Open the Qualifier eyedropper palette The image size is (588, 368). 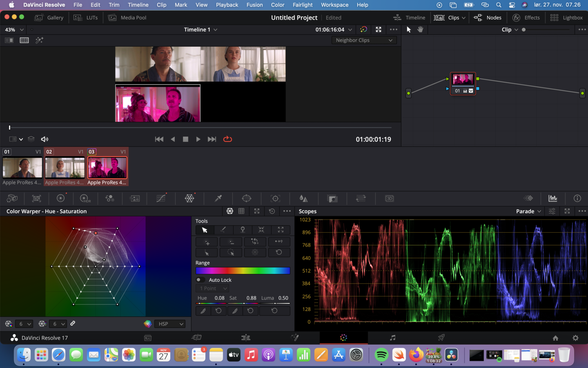[x=218, y=198]
